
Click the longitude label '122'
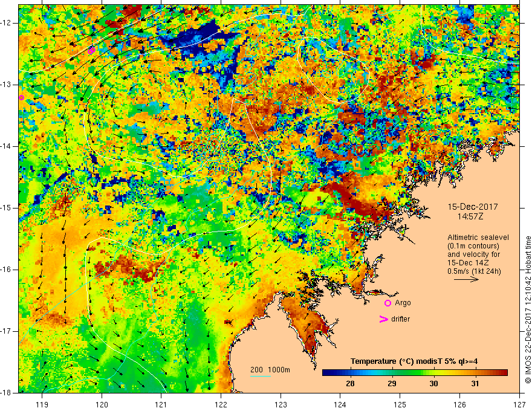(x=221, y=404)
